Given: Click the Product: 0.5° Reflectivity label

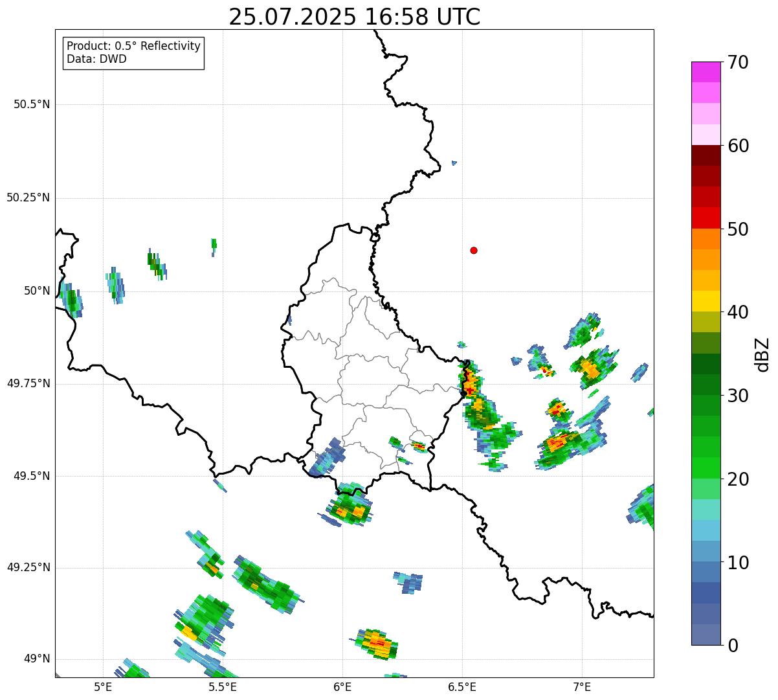Looking at the screenshot, I should (133, 47).
